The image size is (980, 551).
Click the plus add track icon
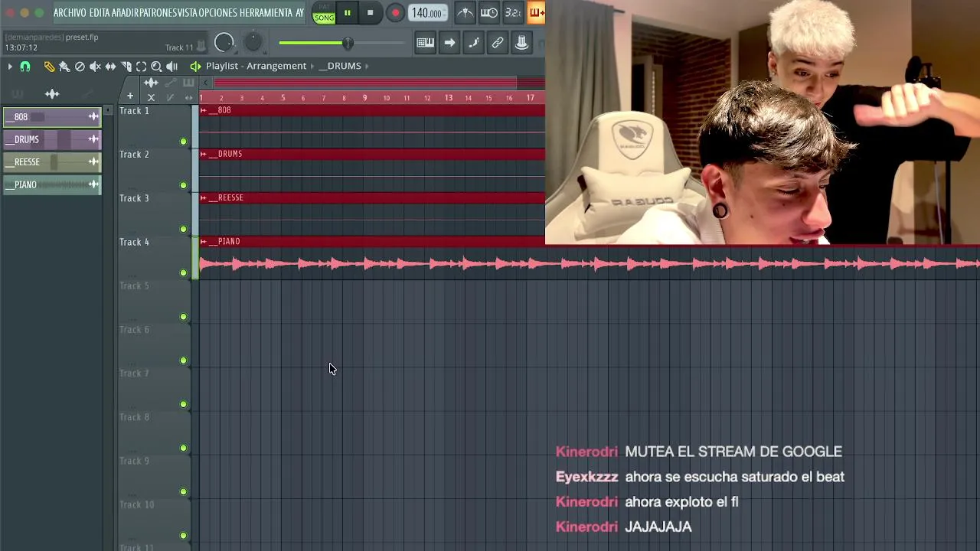130,96
